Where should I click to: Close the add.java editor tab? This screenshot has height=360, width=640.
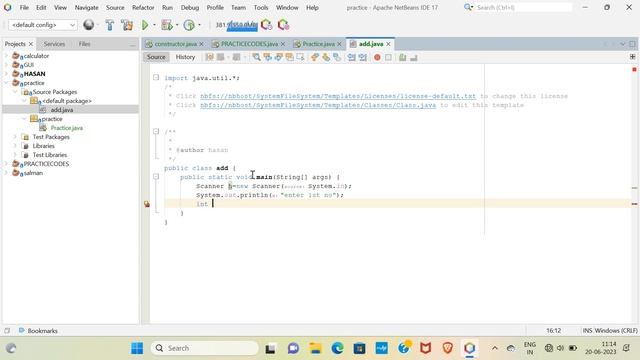click(389, 44)
